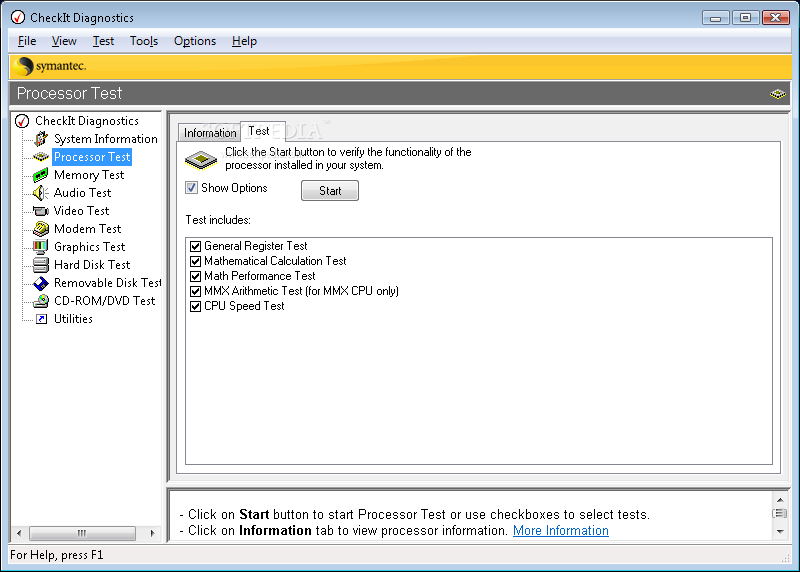Open the More Information link
This screenshot has height=572, width=800.
tap(561, 531)
